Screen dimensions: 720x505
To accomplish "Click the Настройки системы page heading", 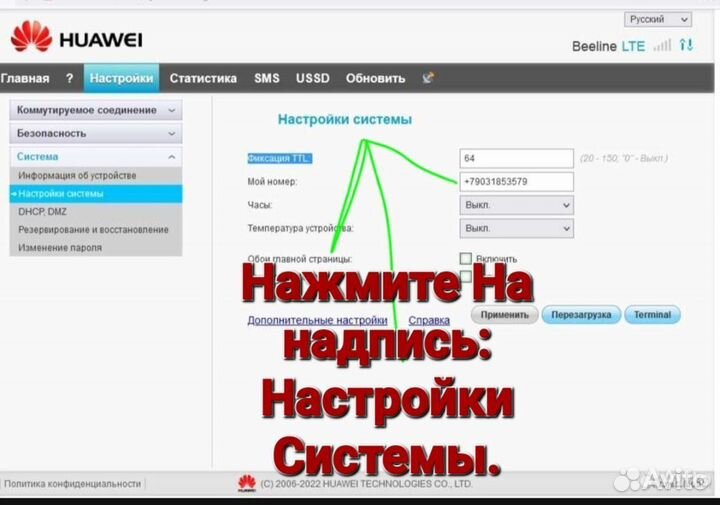I will 345,119.
